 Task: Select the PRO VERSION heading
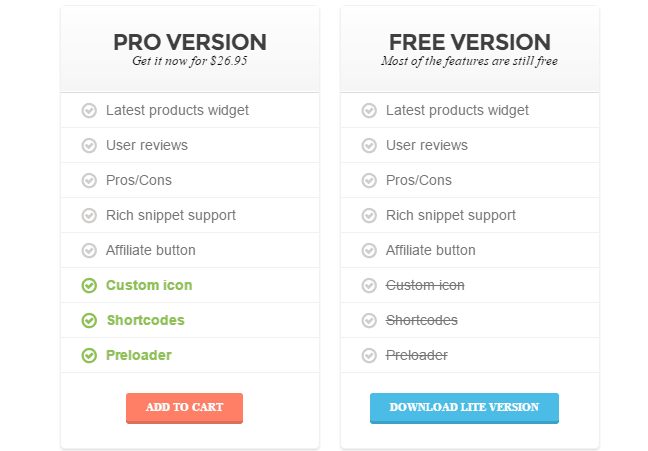[190, 42]
